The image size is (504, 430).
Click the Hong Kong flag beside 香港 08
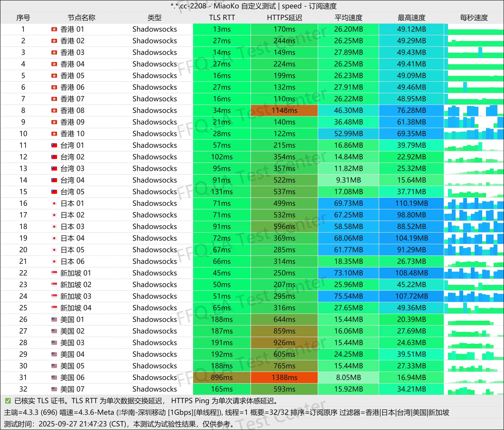[54, 111]
